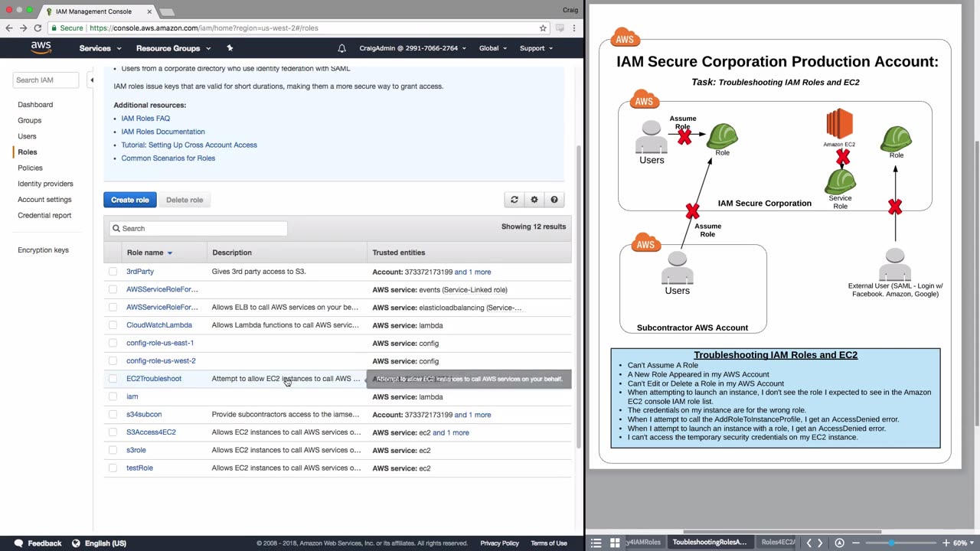
Task: Open the table settings gear icon
Action: (534, 200)
